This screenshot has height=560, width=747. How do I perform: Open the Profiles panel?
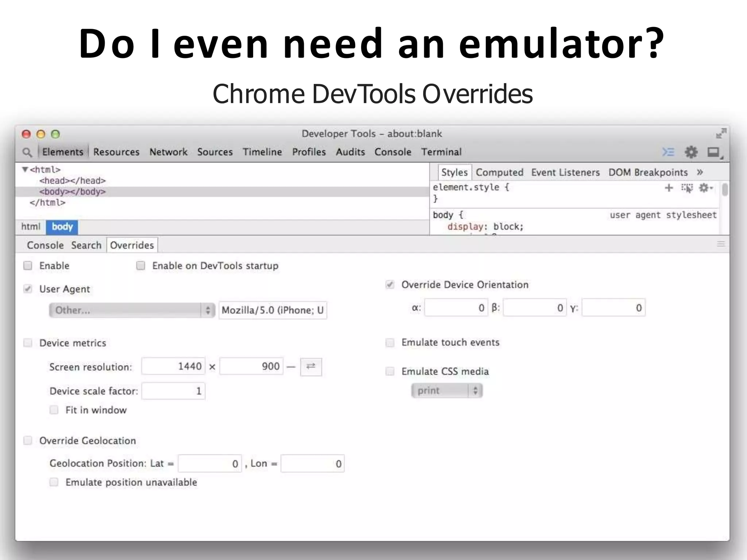point(309,152)
